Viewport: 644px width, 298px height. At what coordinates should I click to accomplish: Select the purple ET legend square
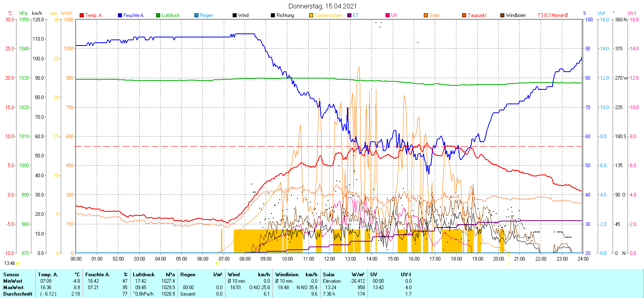click(x=349, y=15)
